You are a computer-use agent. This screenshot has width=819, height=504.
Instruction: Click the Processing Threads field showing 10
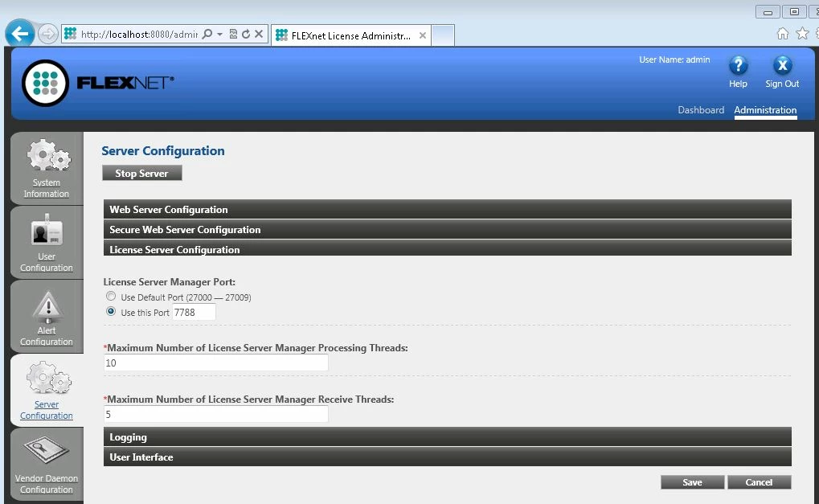click(x=216, y=363)
